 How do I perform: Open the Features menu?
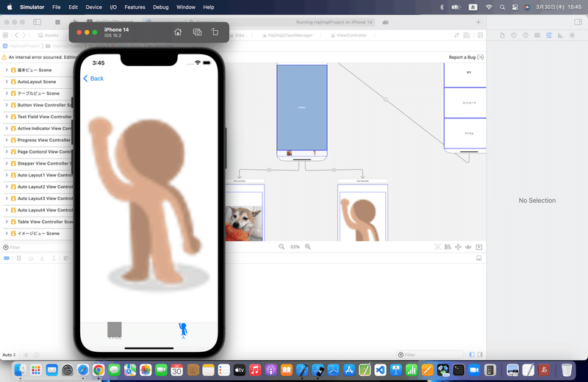click(135, 7)
